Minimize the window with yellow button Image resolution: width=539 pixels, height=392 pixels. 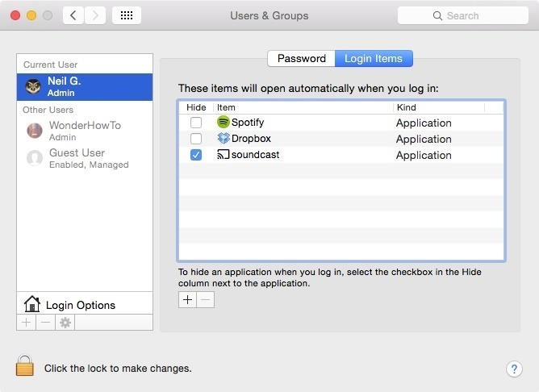click(x=31, y=15)
